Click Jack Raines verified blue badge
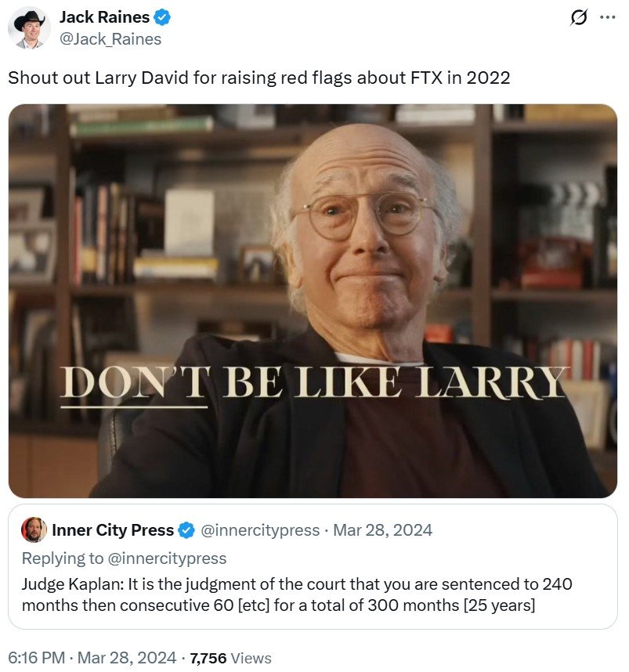 [162, 17]
